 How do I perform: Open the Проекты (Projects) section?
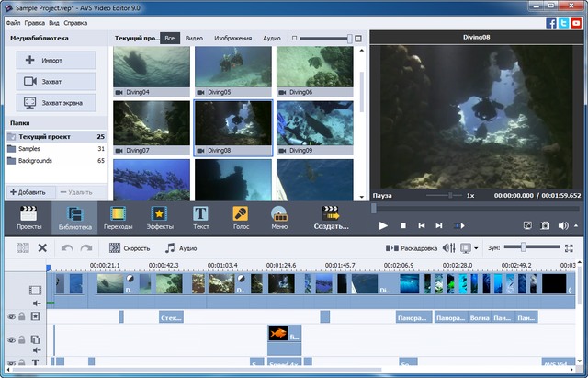[x=28, y=216]
